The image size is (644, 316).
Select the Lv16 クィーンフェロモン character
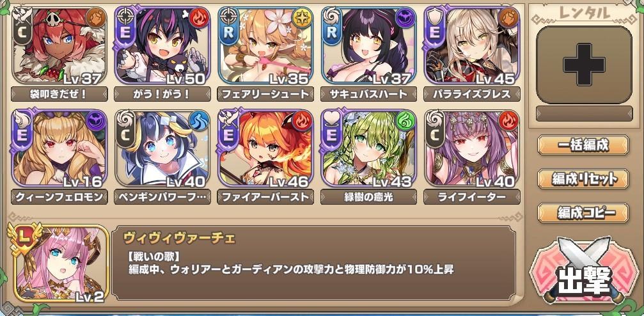tap(59, 148)
